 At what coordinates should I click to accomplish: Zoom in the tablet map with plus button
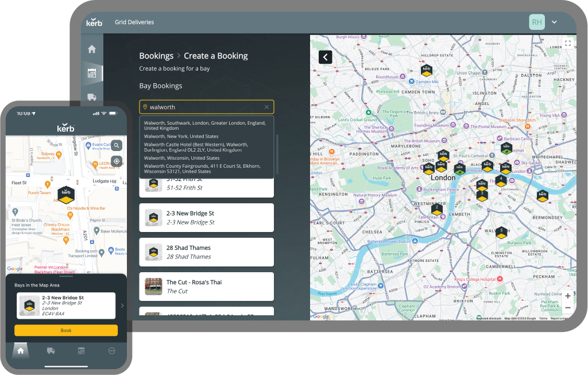coord(568,296)
